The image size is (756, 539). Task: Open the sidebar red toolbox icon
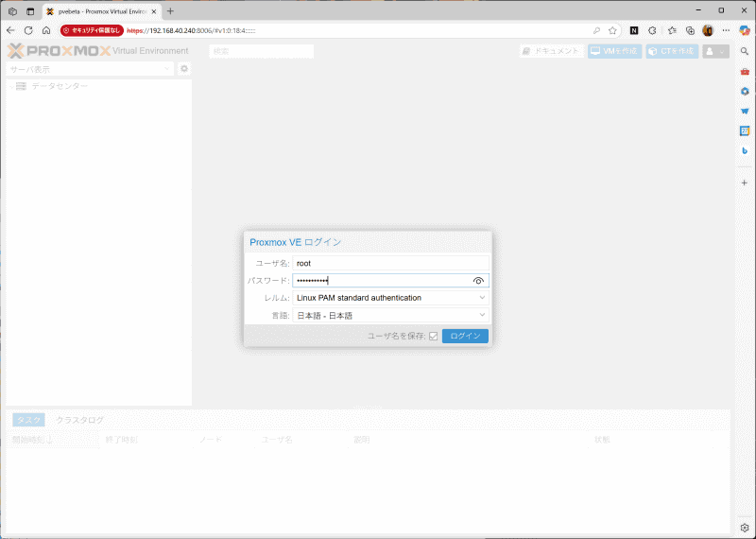pos(745,72)
